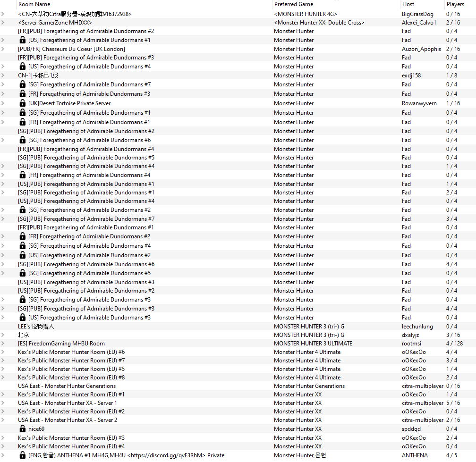Expand the CN-1|卡杨巴 1服 room row
This screenshot has width=476, height=462.
click(x=3, y=75)
